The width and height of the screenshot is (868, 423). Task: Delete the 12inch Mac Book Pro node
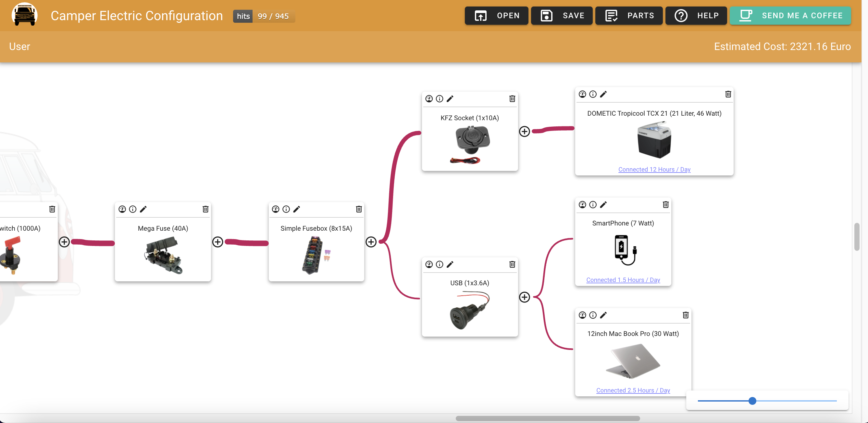pos(685,315)
